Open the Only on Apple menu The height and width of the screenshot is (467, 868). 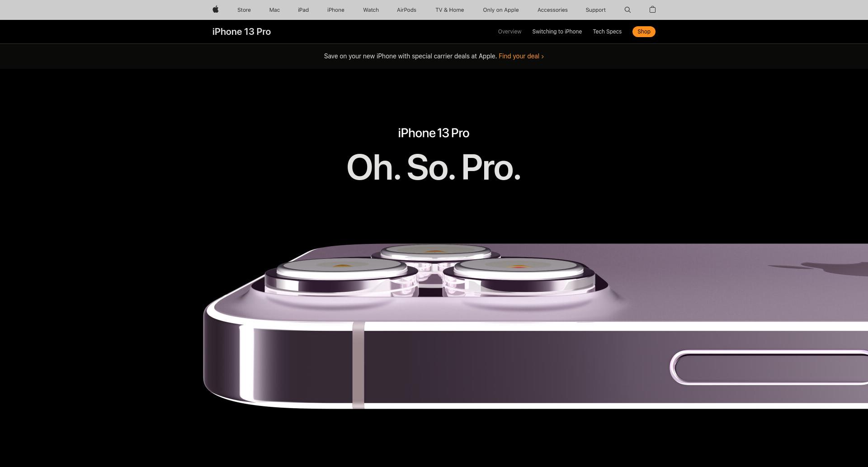(x=501, y=10)
